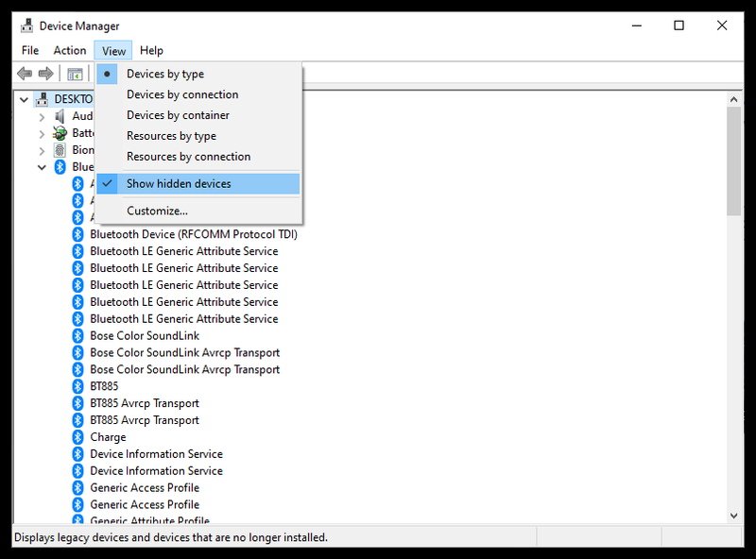This screenshot has height=559, width=756.
Task: Click the Back arrow toolbar icon
Action: [25, 74]
